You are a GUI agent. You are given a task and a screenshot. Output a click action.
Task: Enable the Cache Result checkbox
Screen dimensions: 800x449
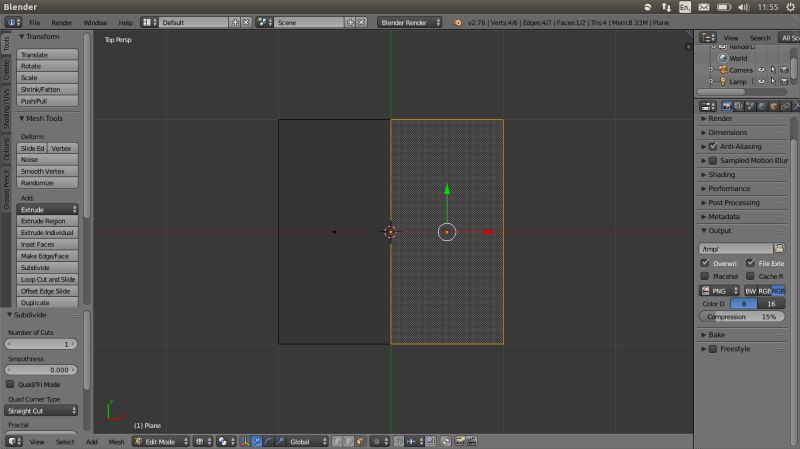pyautogui.click(x=750, y=276)
